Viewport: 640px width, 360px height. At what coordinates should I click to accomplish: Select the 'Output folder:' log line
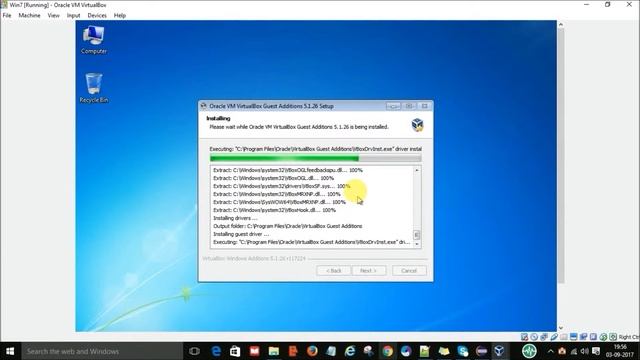point(287,226)
